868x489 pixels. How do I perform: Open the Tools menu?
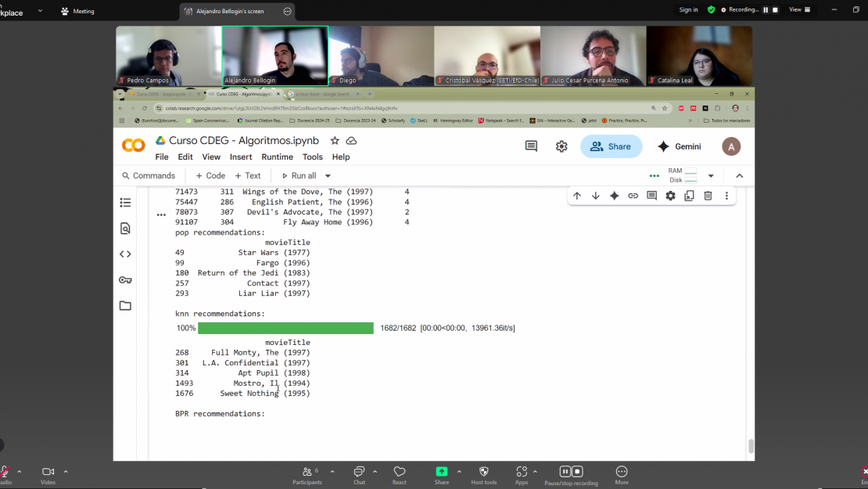tap(312, 157)
